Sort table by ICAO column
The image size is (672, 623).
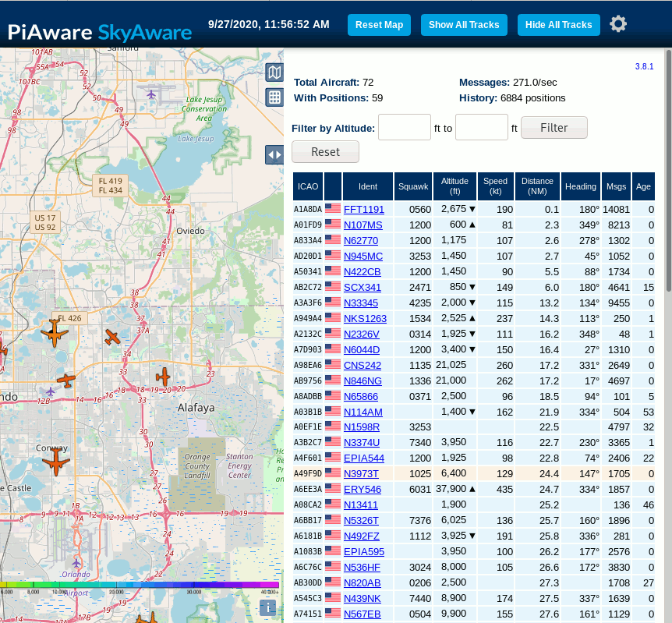click(308, 186)
